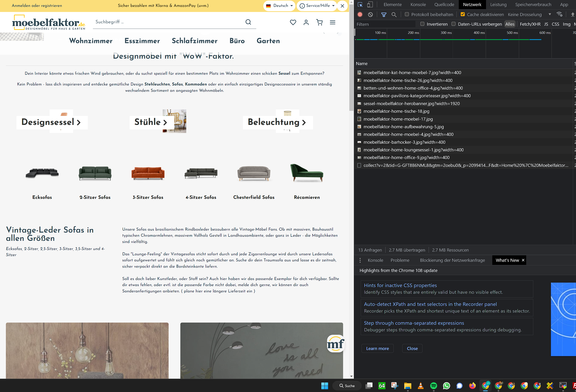Enable the Protokoll beibehalten checkbox
The height and width of the screenshot is (392, 576).
pyautogui.click(x=407, y=14)
